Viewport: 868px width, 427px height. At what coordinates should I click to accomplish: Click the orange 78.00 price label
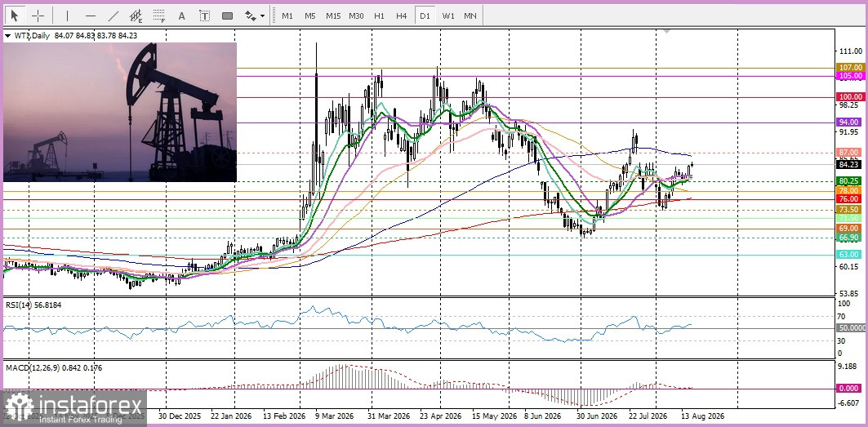tap(848, 190)
